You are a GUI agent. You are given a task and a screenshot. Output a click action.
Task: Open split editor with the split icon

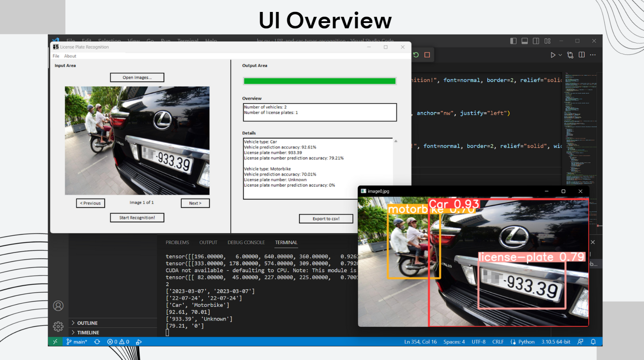[x=581, y=54]
